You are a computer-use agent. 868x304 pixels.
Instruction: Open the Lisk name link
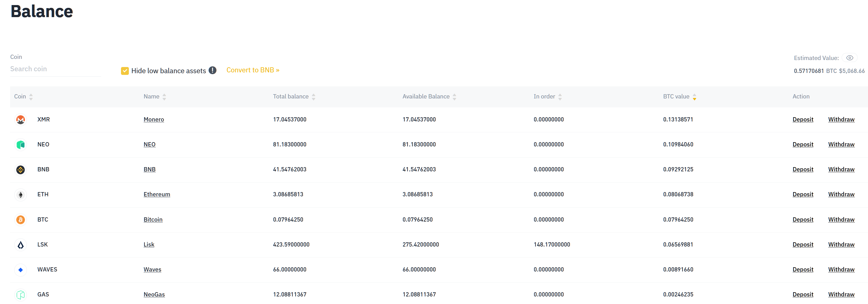pos(149,244)
